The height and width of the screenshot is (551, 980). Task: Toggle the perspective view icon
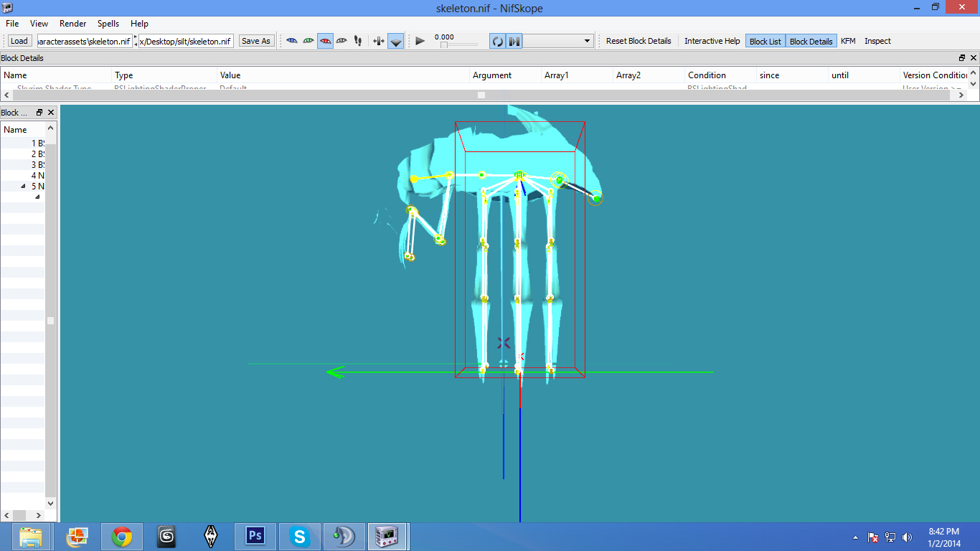coord(396,41)
